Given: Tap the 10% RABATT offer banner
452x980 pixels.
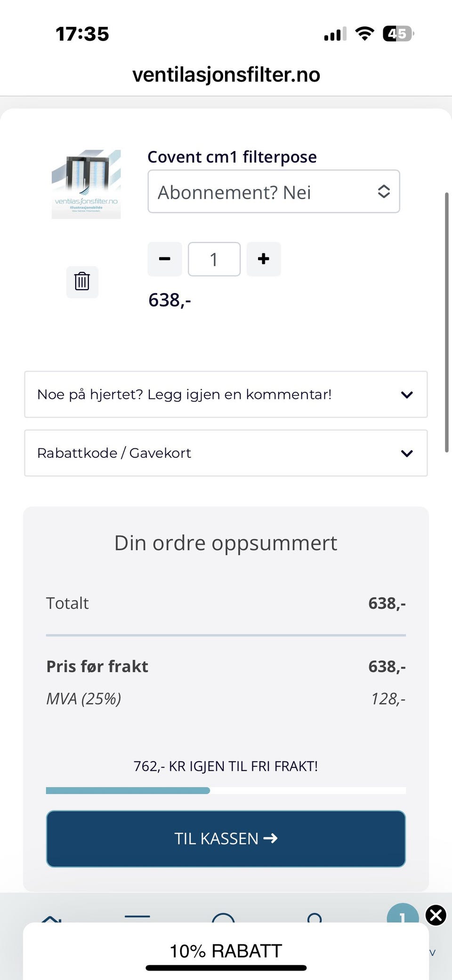Looking at the screenshot, I should 226,950.
